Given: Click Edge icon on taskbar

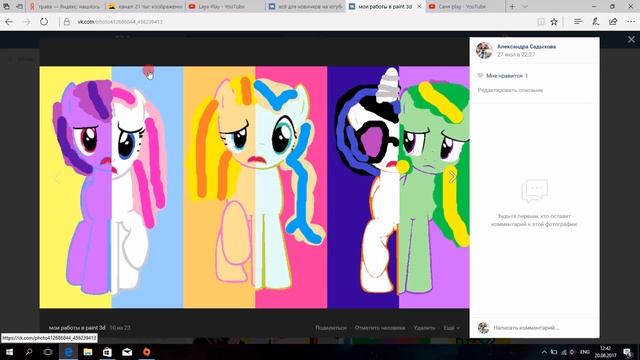Looking at the screenshot, I should [68, 352].
